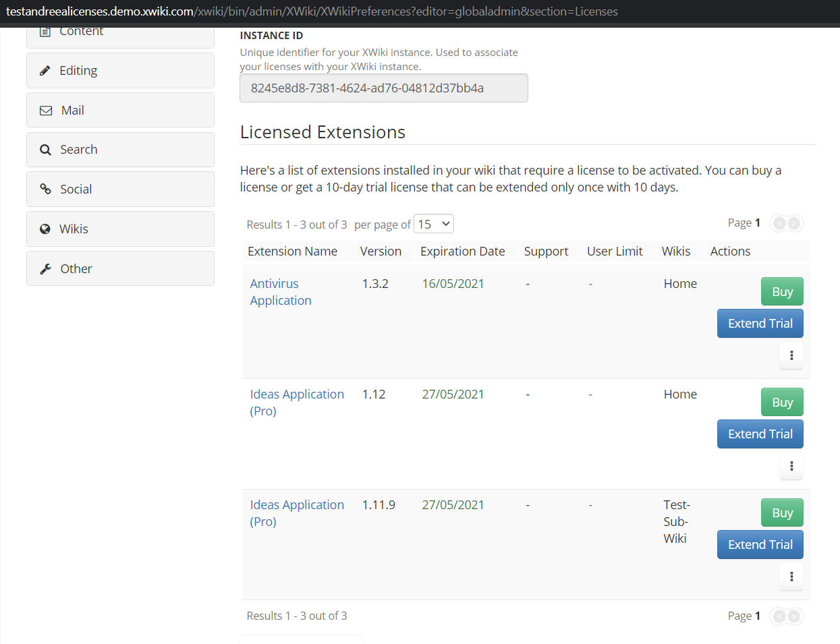Viewport: 840px width, 644px height.
Task: Click the Search magnifier icon in sidebar
Action: (x=45, y=149)
